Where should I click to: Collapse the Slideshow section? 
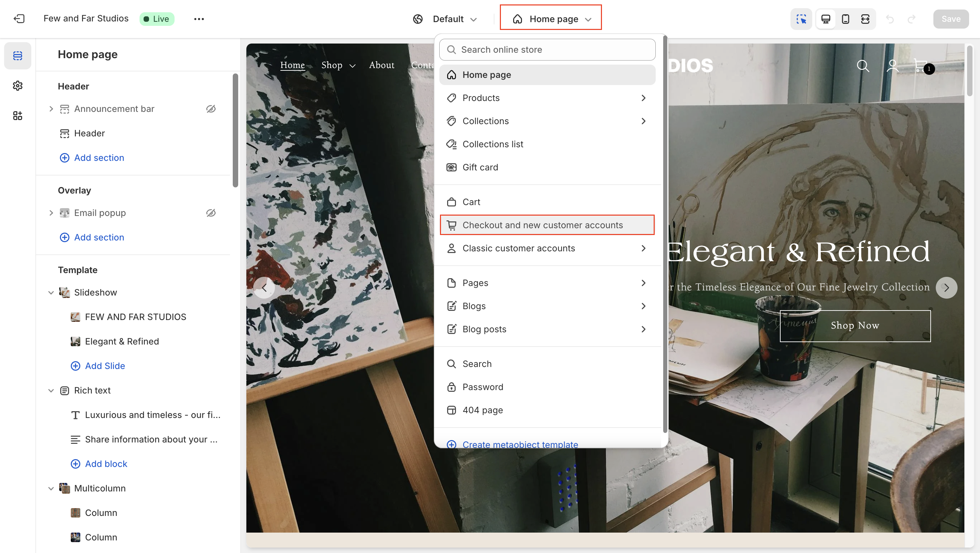coord(51,292)
